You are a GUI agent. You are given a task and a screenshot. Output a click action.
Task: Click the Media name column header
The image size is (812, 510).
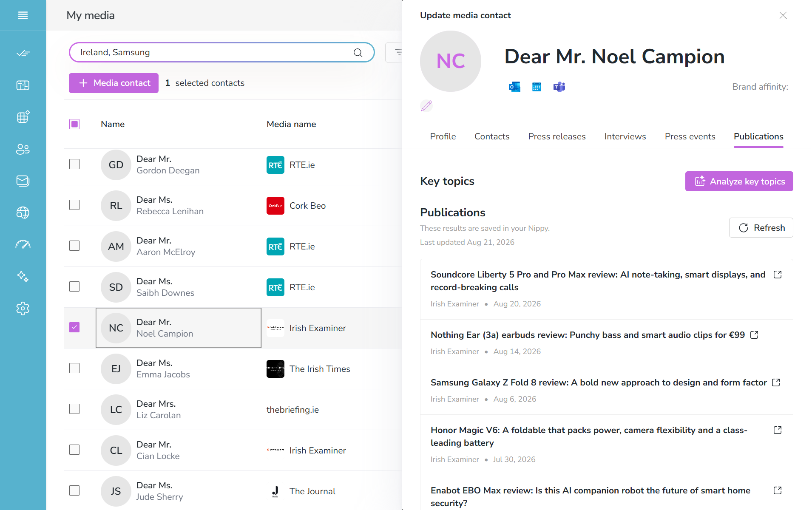point(291,124)
